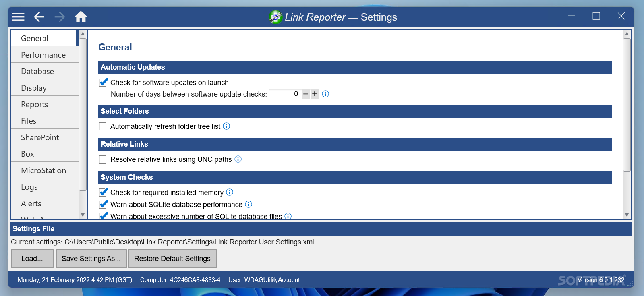
Task: Open the Reports settings category
Action: [44, 104]
